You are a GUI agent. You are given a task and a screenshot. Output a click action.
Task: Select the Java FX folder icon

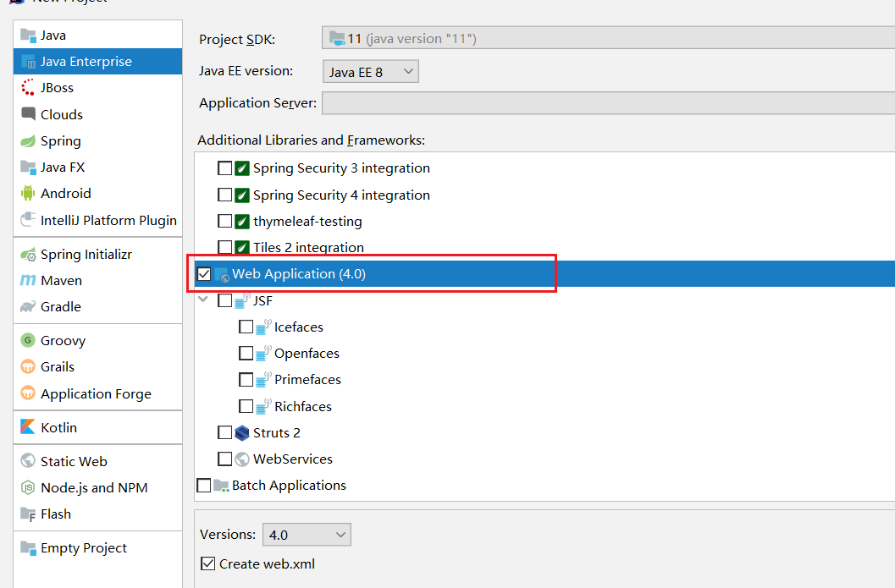pyautogui.click(x=28, y=168)
